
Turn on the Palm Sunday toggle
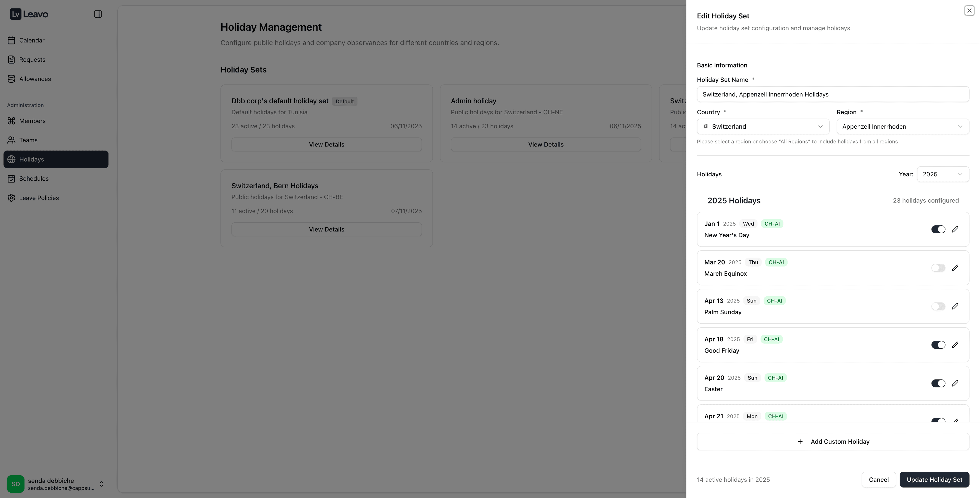(x=938, y=306)
